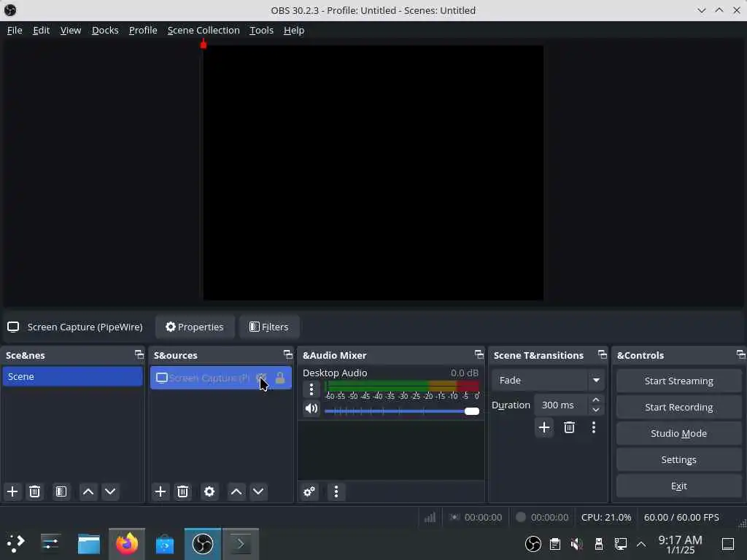Select the Scene item in Scenes list

click(x=72, y=376)
